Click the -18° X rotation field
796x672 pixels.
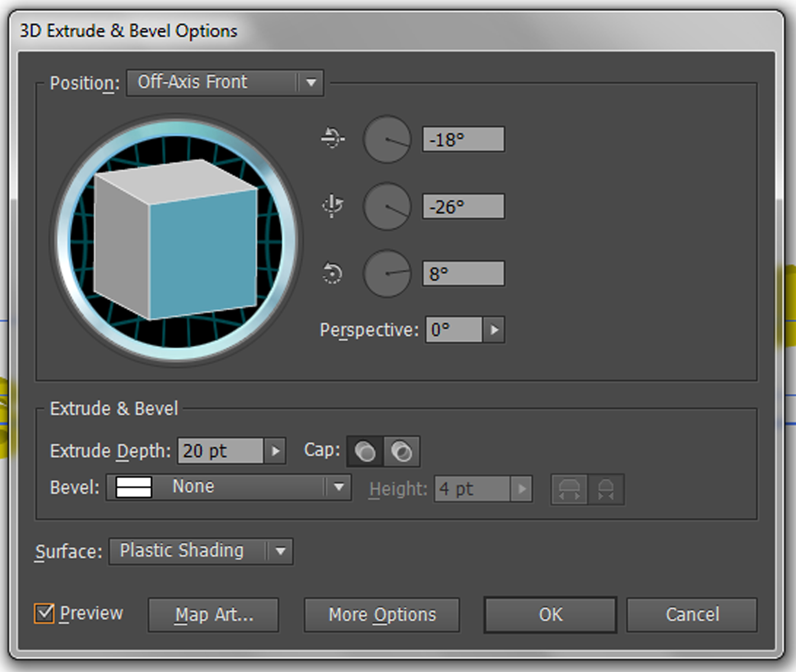click(463, 139)
